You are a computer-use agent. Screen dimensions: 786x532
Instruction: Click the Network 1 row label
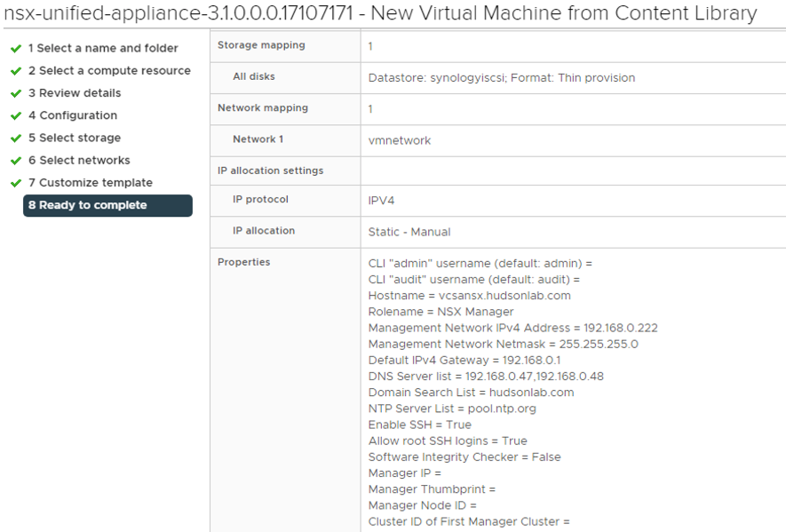pos(258,139)
